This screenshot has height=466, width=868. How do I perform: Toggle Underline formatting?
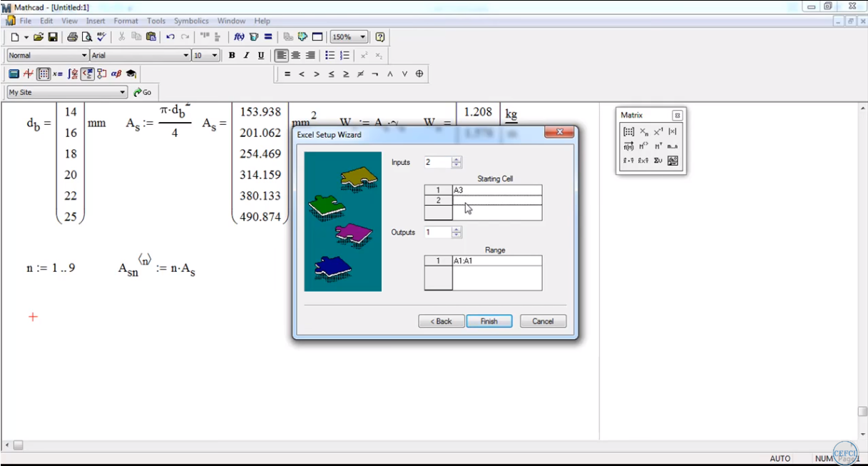(261, 56)
